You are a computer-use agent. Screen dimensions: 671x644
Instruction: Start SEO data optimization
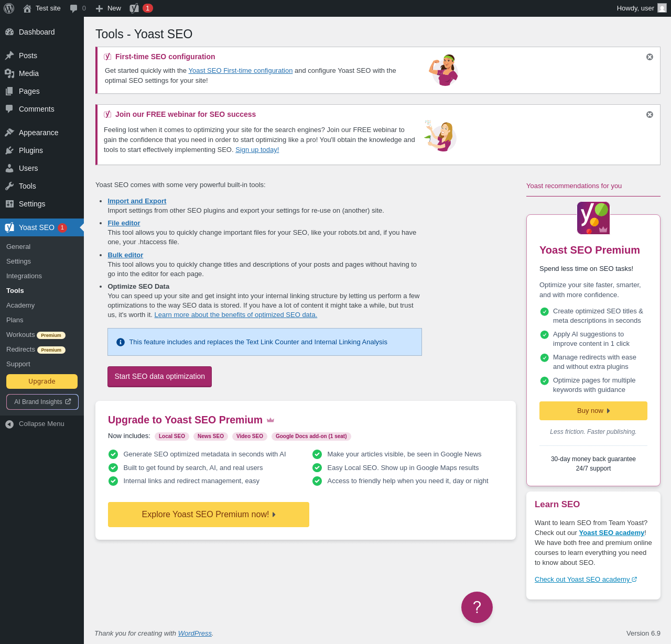159,377
